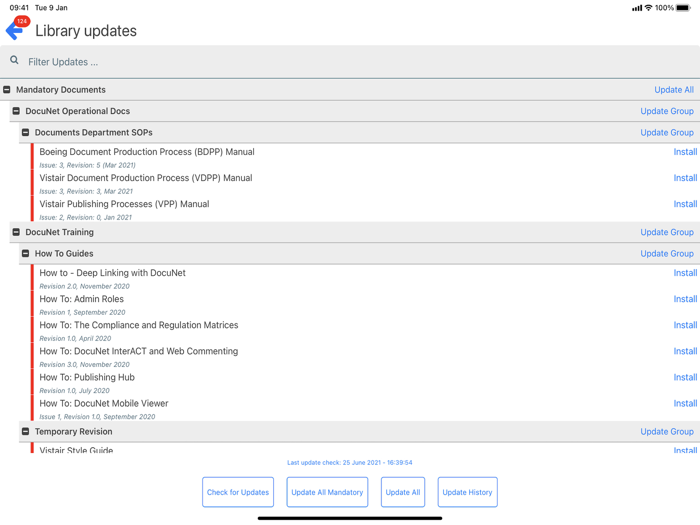Install Vistair Publishing Processes Manual
Image resolution: width=700 pixels, height=525 pixels.
pyautogui.click(x=685, y=204)
